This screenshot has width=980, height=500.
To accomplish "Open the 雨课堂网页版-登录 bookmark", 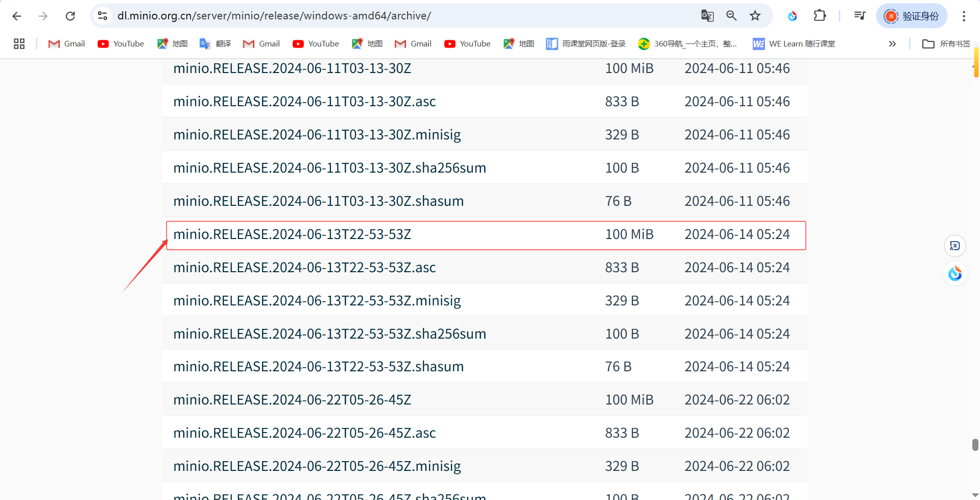I will [586, 44].
